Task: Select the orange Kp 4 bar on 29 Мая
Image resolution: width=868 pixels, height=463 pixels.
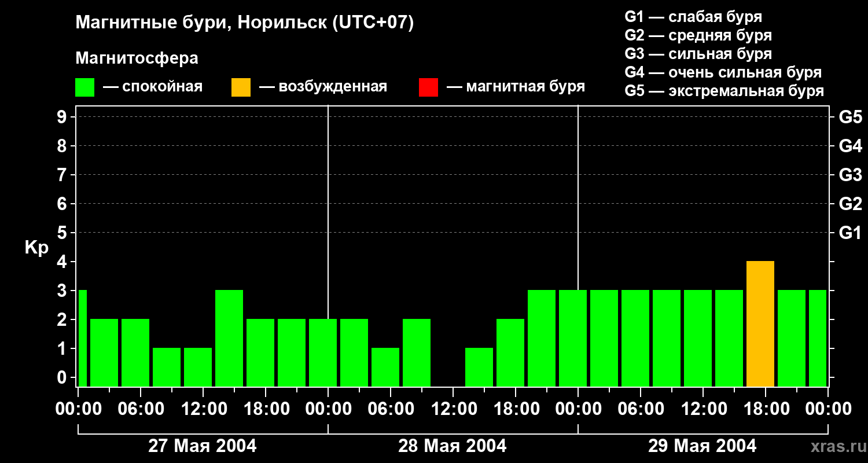Action: point(760,324)
